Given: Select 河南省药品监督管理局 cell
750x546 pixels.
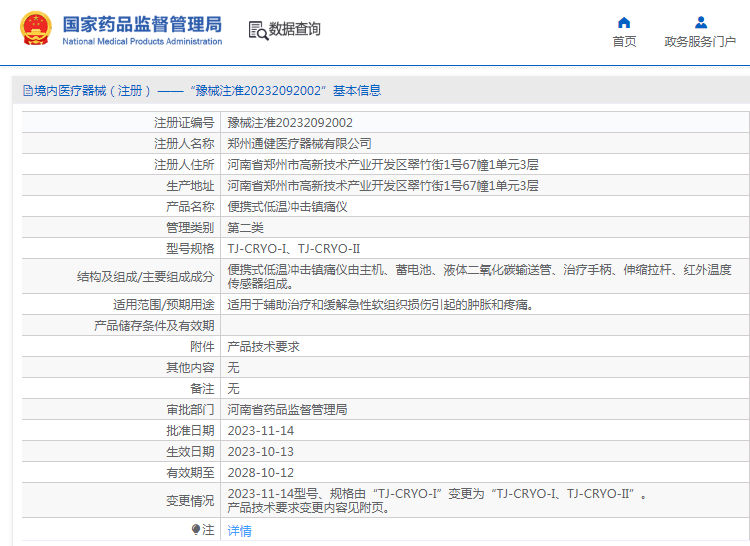Looking at the screenshot, I should click(287, 410).
